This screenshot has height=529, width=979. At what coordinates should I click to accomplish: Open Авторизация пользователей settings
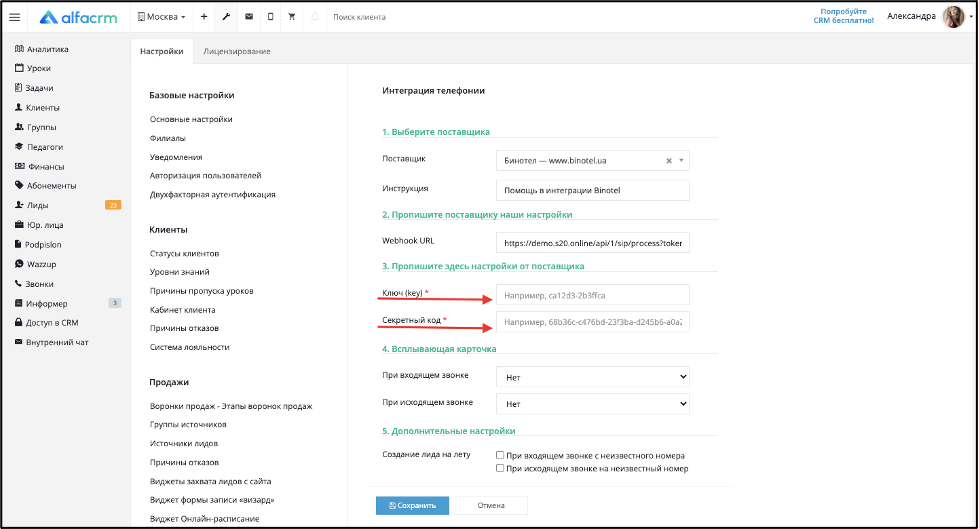(x=205, y=176)
